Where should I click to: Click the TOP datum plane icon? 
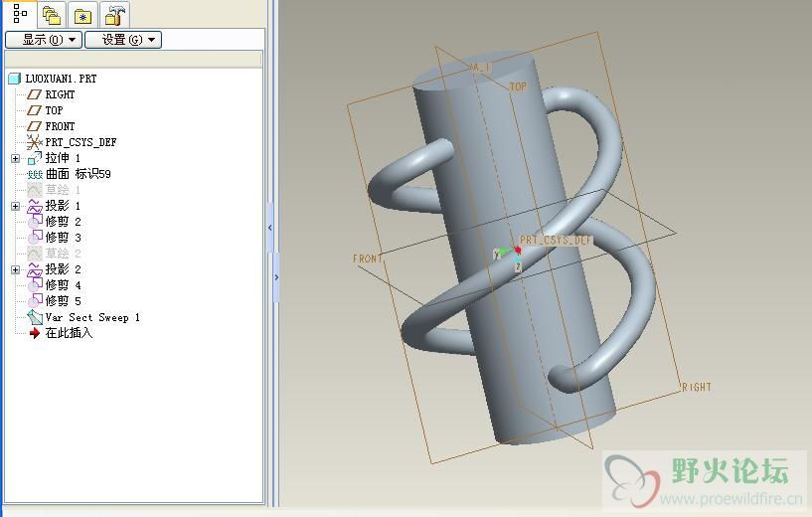[x=34, y=110]
